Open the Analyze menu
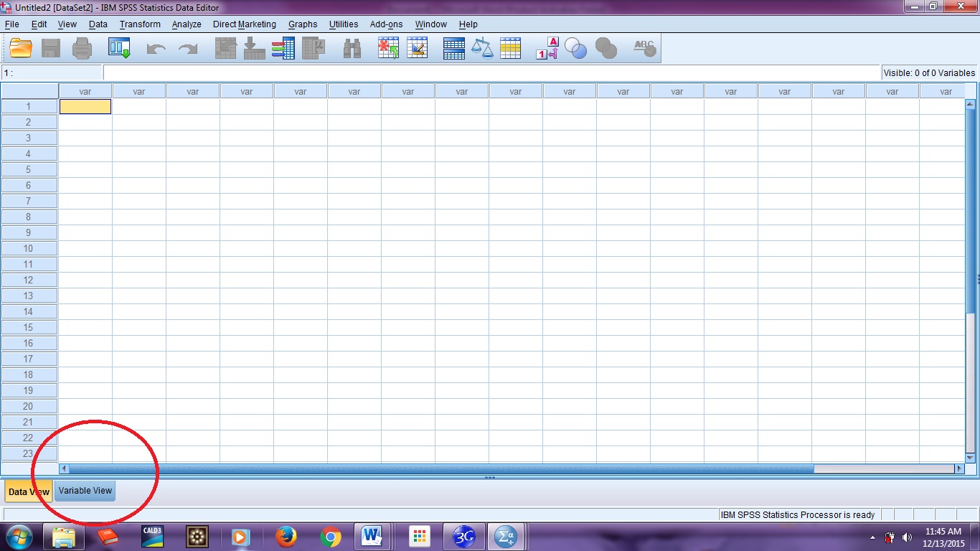The width and height of the screenshot is (980, 551). [187, 24]
